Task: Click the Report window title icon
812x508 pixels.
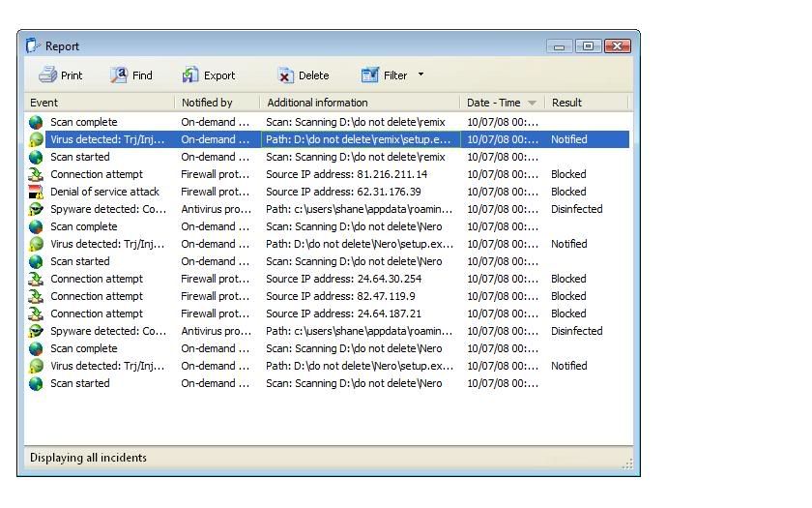Action: 33,45
